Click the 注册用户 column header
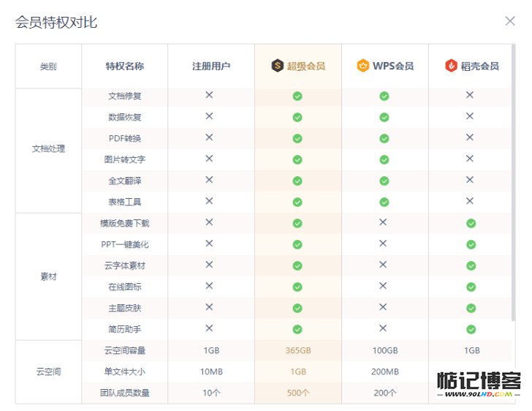532x411 pixels. [211, 66]
